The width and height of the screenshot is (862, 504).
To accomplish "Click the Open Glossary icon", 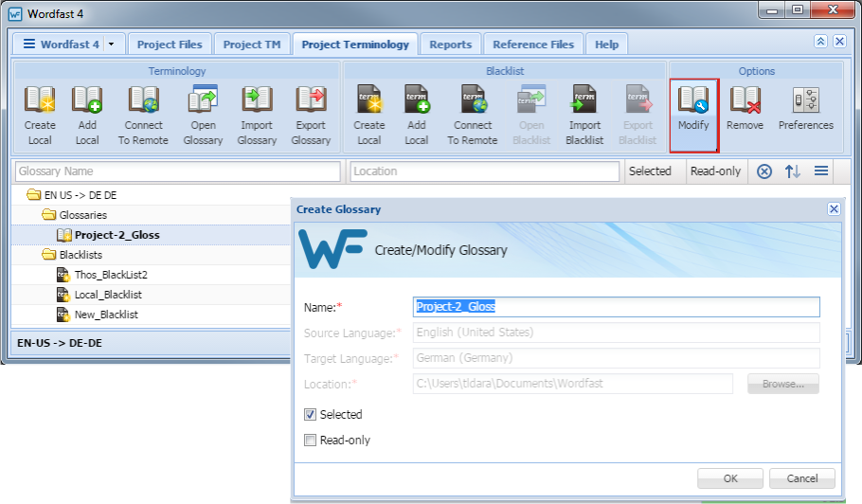I will coord(203,100).
